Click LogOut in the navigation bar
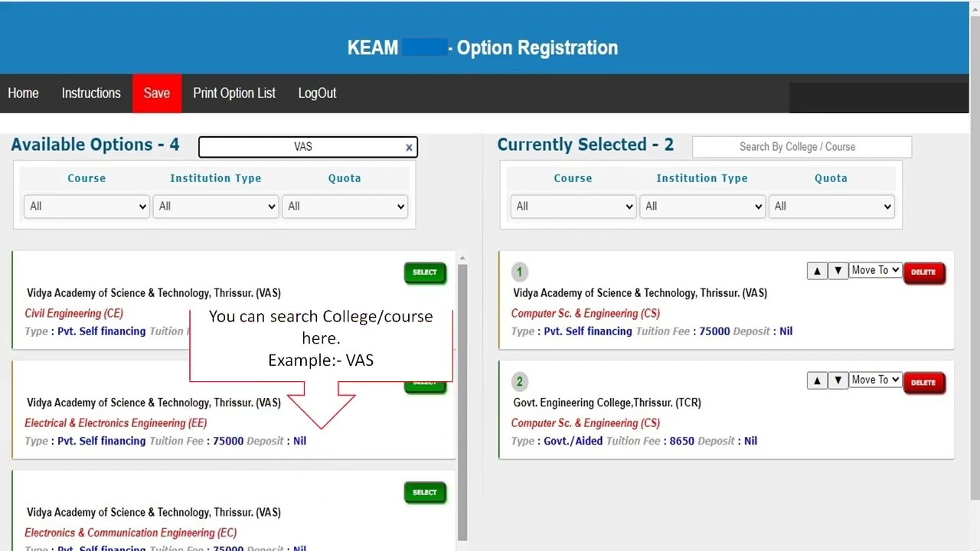The width and height of the screenshot is (980, 551). pos(317,93)
